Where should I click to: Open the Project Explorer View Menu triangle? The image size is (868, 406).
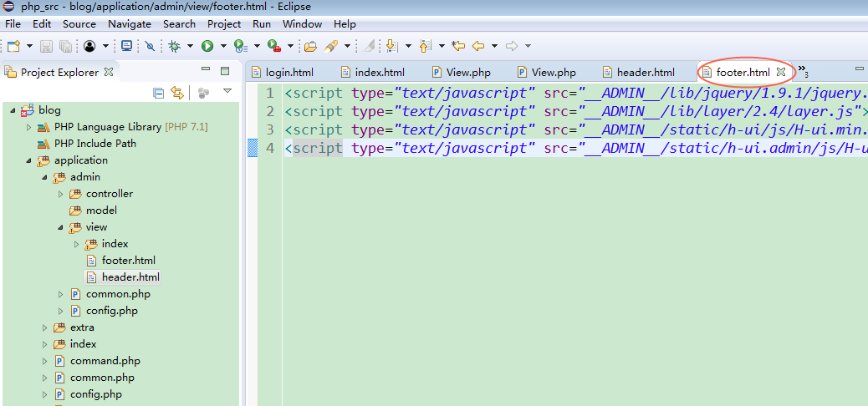(x=227, y=91)
